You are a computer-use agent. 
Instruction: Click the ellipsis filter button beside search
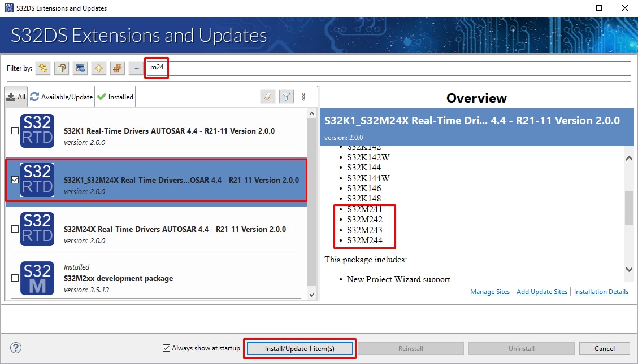[136, 68]
